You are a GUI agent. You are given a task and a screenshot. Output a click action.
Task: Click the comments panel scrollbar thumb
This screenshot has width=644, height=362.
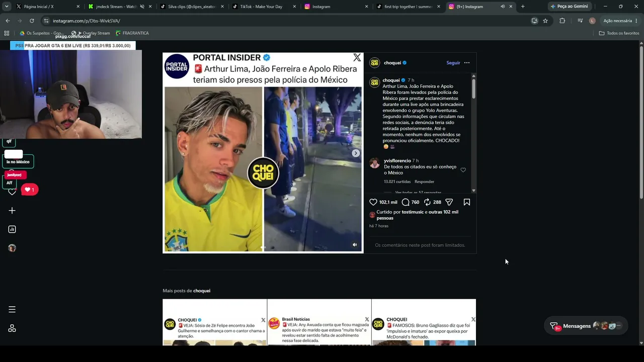pyautogui.click(x=473, y=89)
